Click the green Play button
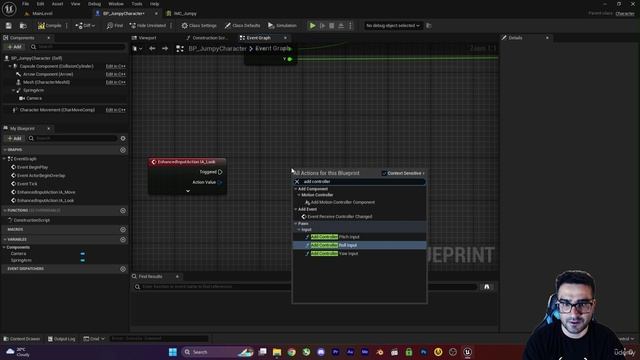The width and height of the screenshot is (640, 360). (x=312, y=26)
